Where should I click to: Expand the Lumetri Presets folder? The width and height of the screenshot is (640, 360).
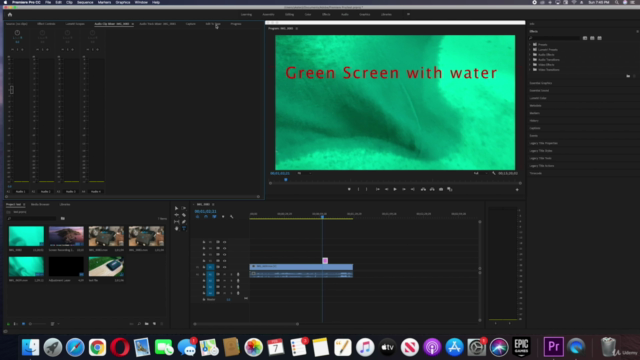(x=530, y=49)
